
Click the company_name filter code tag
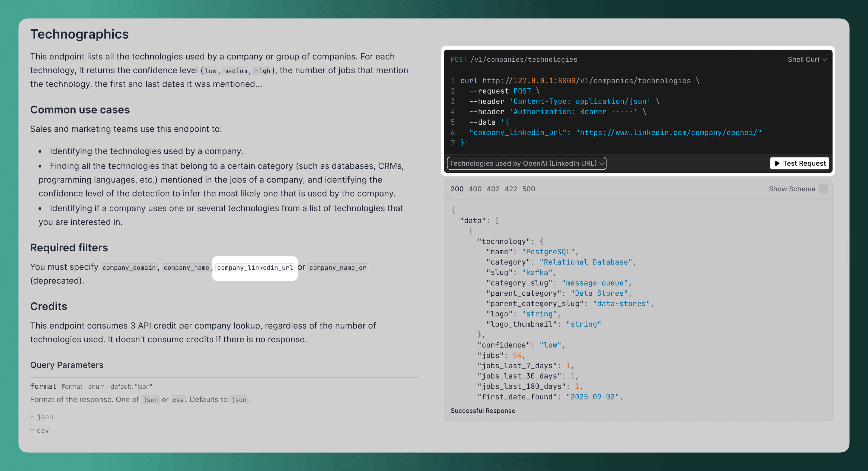pos(186,268)
